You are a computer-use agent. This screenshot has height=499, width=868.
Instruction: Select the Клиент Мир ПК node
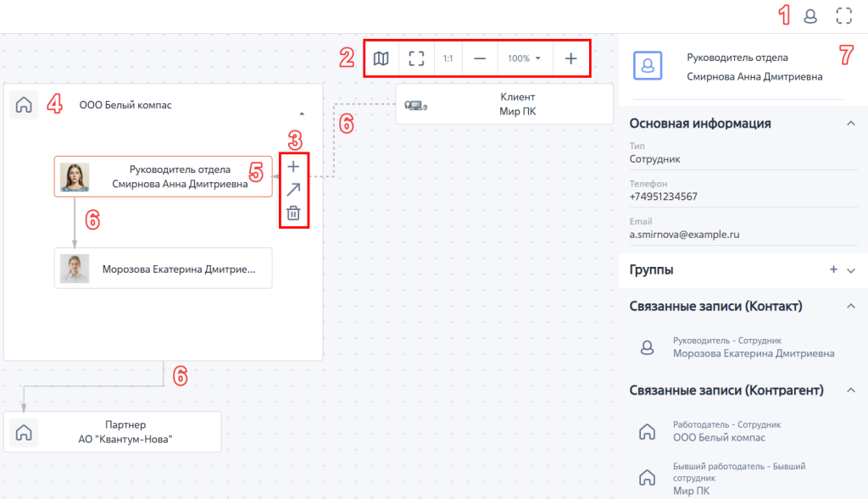(504, 104)
